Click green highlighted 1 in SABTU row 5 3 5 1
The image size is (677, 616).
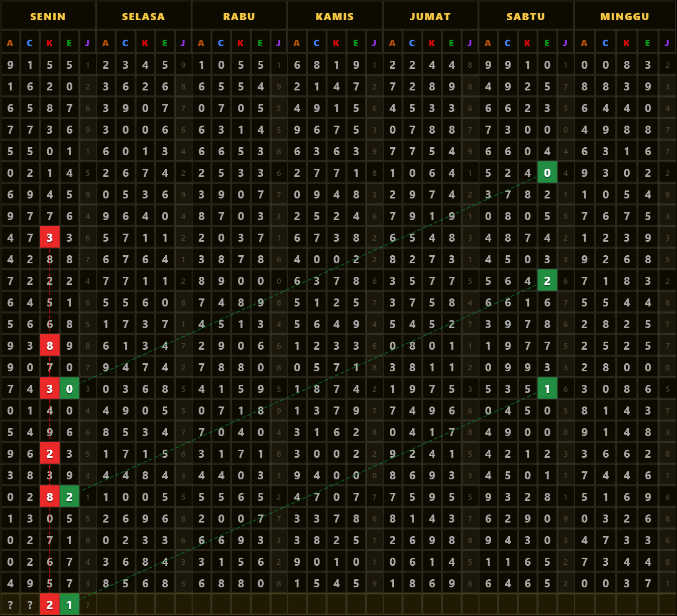(x=547, y=389)
